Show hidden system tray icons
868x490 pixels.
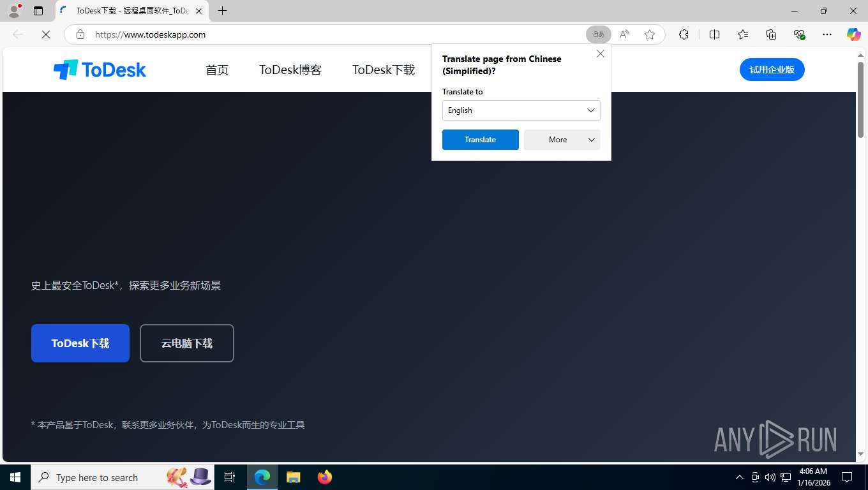(740, 477)
